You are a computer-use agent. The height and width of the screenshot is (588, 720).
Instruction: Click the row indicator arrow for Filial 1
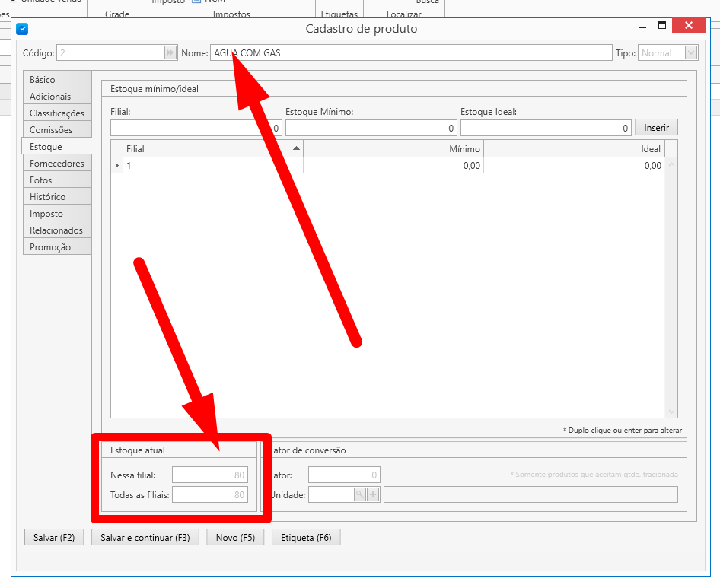(117, 166)
